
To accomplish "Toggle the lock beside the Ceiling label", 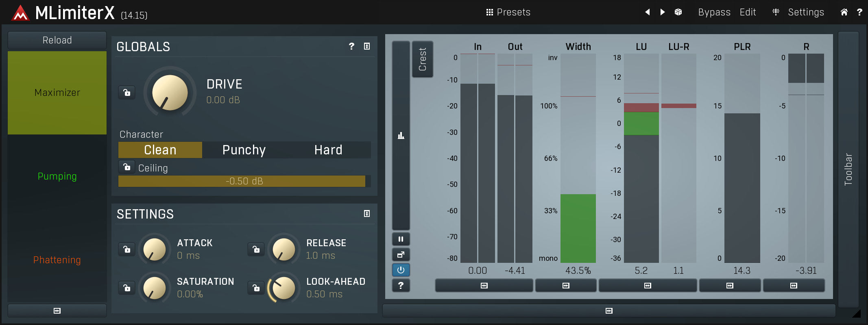I will pos(126,167).
